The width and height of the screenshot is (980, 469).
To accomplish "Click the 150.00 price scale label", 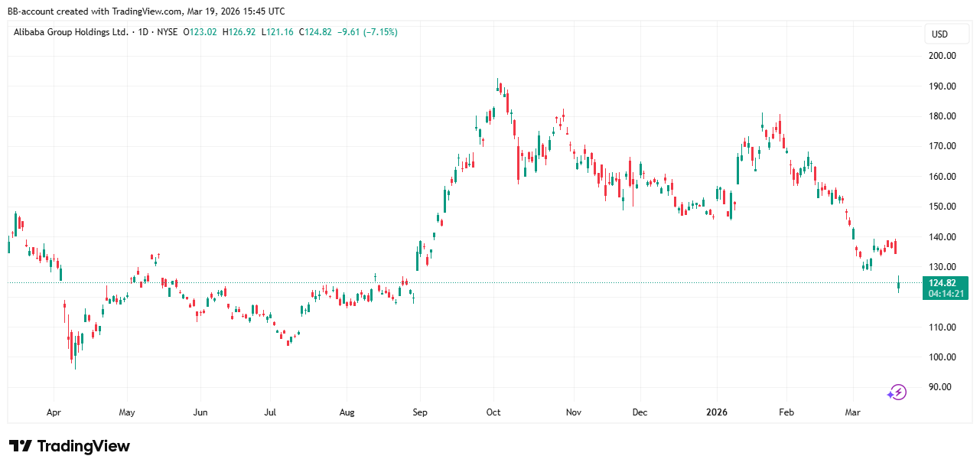I will click(942, 207).
